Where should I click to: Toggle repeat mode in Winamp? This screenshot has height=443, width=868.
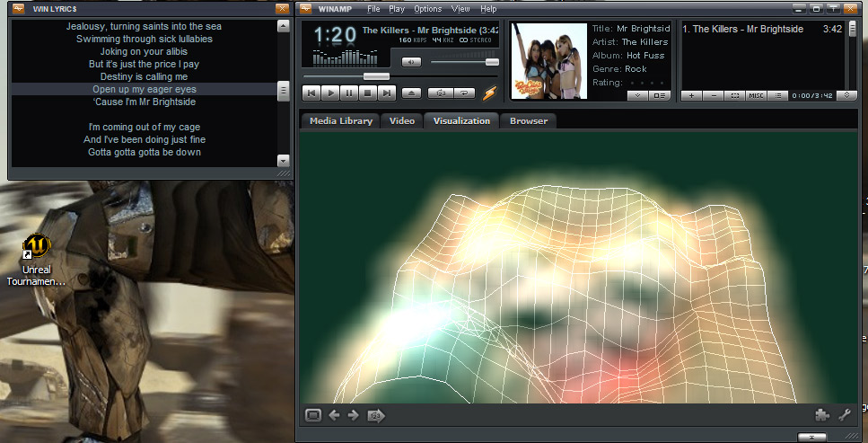pos(464,93)
